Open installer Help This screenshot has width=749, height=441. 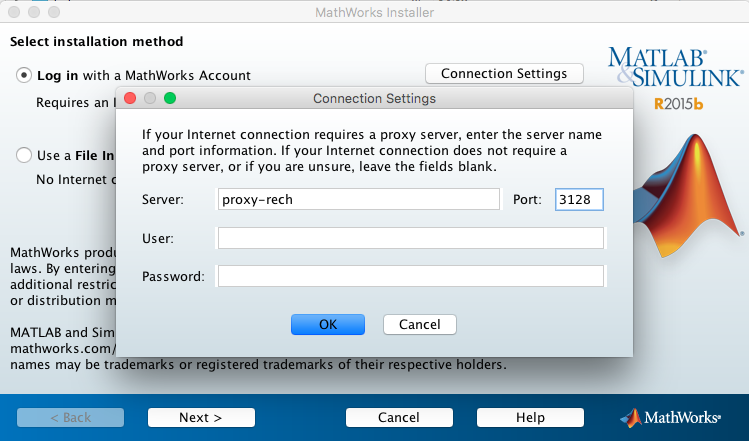tap(530, 417)
